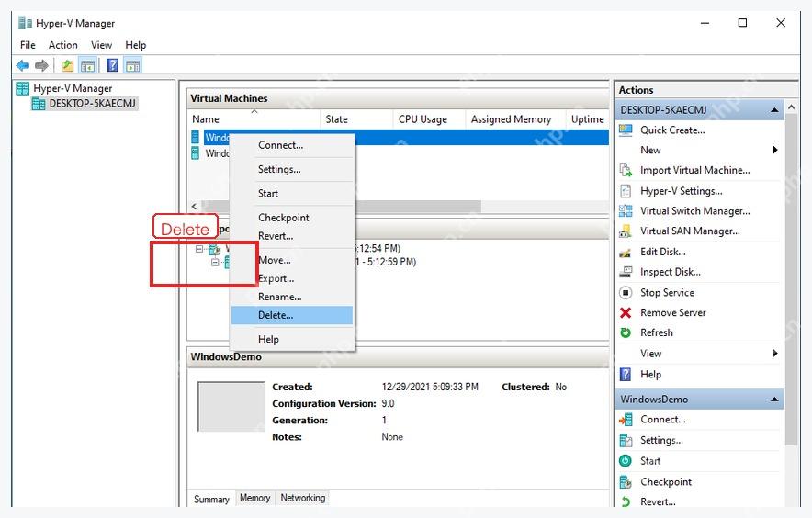This screenshot has height=518, width=812.
Task: Choose Move... in the context menu
Action: click(292, 260)
